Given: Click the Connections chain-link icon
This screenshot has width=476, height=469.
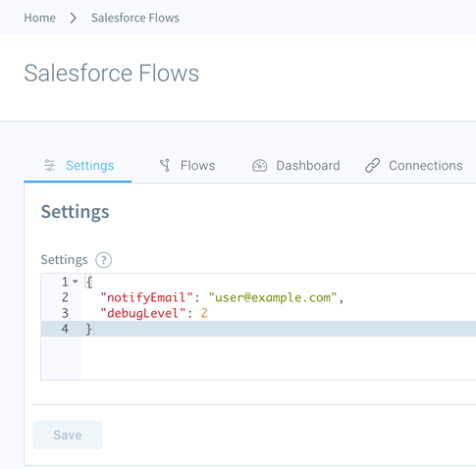Looking at the screenshot, I should [372, 166].
